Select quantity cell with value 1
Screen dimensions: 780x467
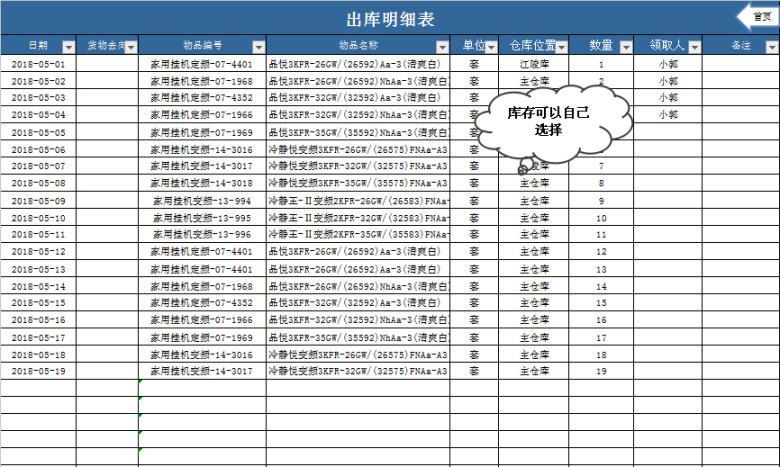click(601, 64)
